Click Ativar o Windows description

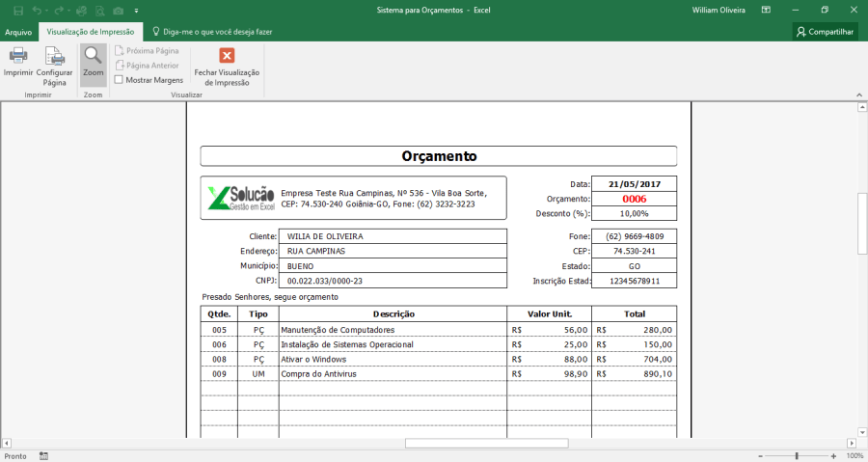pos(313,360)
